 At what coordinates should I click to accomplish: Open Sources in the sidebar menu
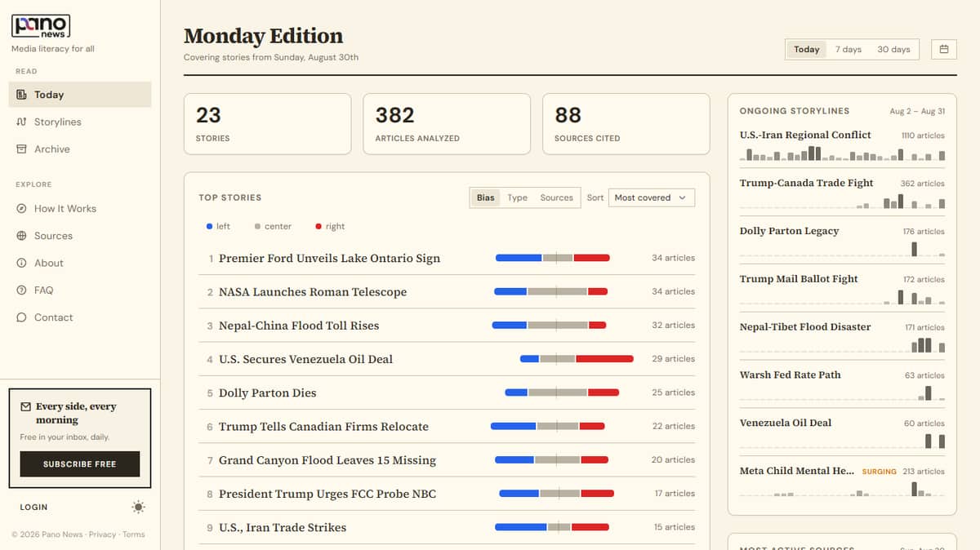tap(80, 236)
